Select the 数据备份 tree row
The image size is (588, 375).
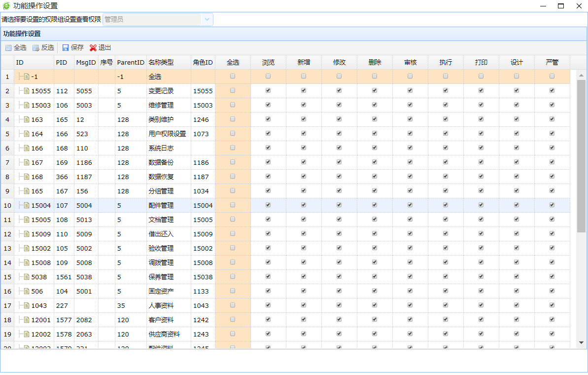coord(161,162)
